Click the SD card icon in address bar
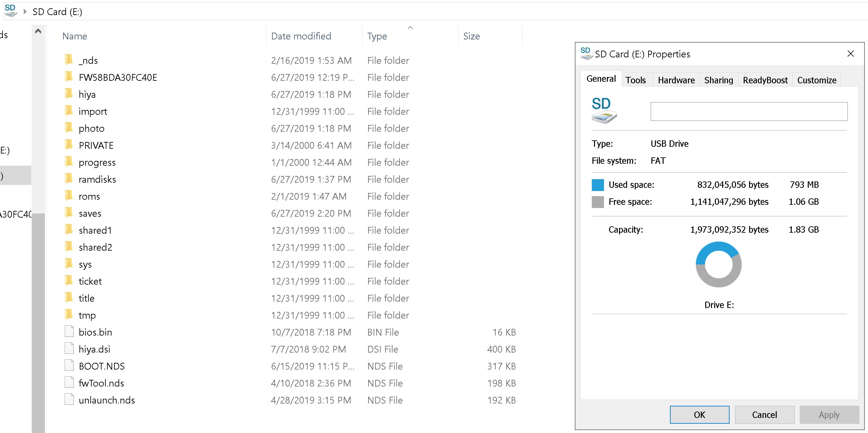Screen dimensions: 868x433 pyautogui.click(x=11, y=11)
